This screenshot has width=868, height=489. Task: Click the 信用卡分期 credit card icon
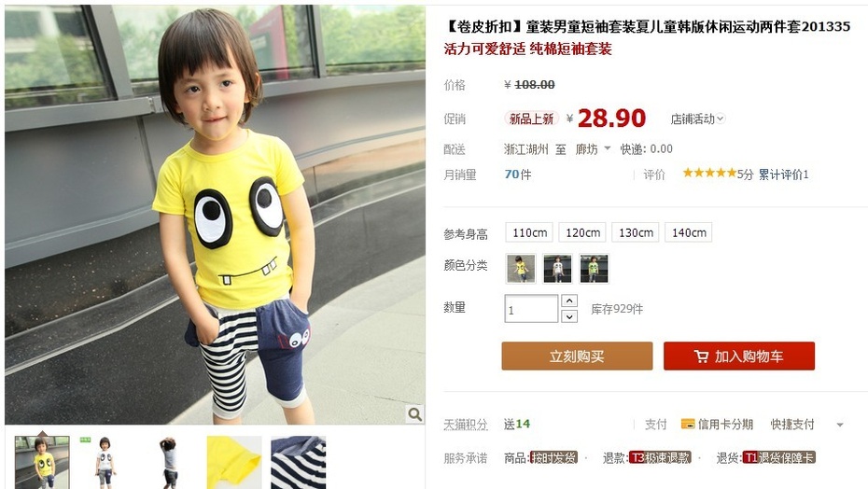[x=688, y=425]
